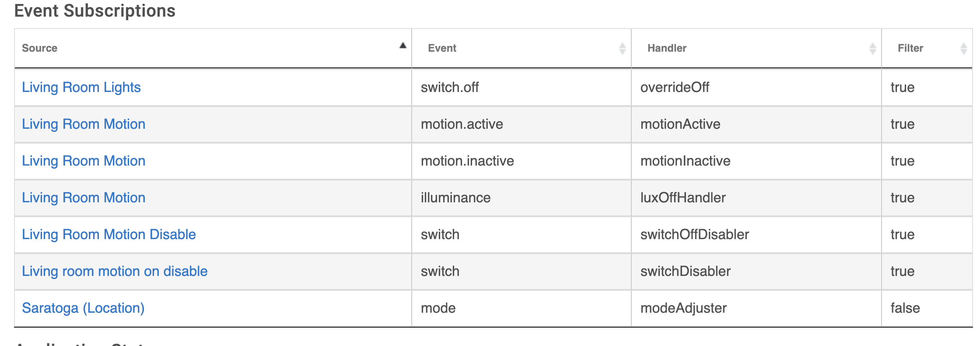
Task: Select the luxOffHandler cell
Action: 756,198
